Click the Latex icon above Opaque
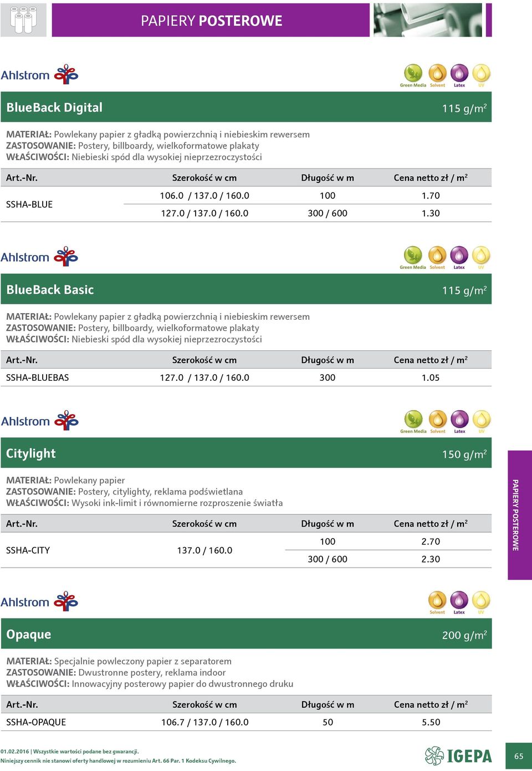532x771 pixels. [x=459, y=602]
